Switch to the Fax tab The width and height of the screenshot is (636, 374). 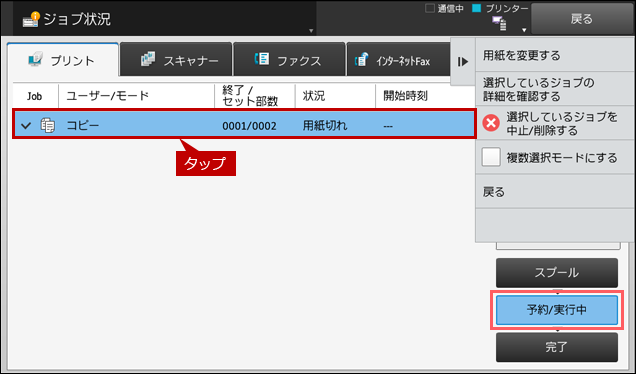(x=289, y=59)
